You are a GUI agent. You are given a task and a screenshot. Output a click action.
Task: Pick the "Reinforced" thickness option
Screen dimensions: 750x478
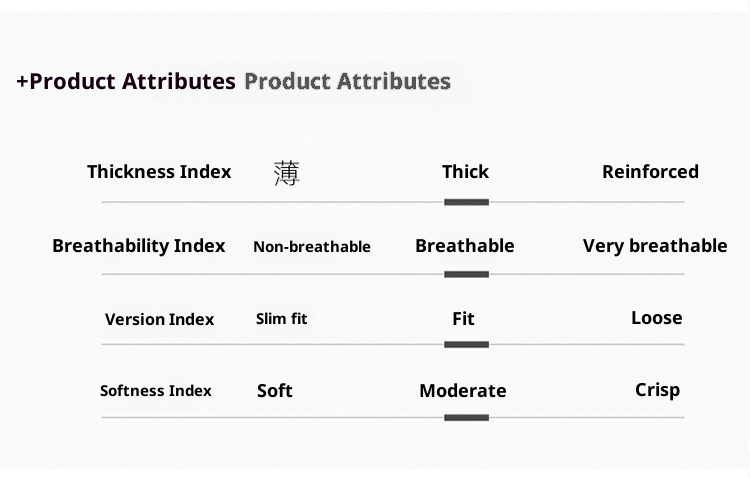pyautogui.click(x=650, y=172)
